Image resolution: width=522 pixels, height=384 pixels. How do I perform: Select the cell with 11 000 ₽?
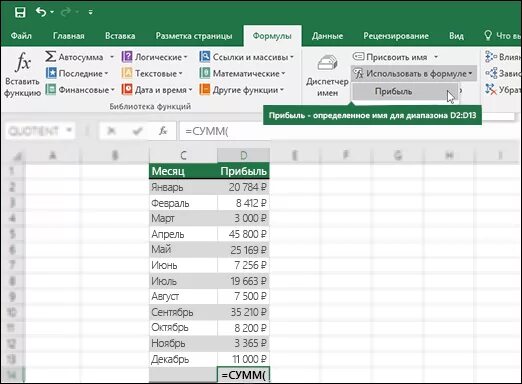243,359
